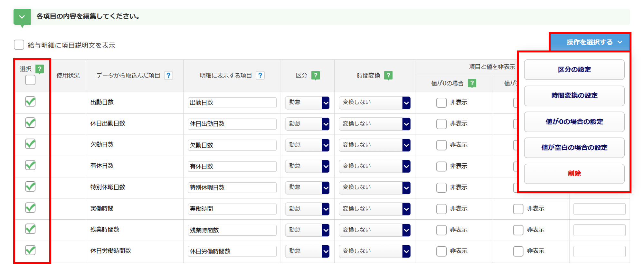
Task: Open 時間変換 dropdown for 休日労働時間数 row
Action: (374, 251)
